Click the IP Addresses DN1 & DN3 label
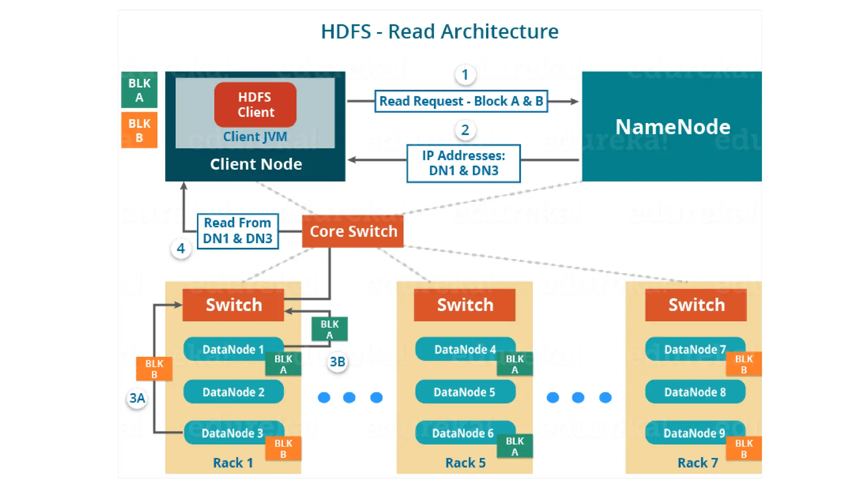The width and height of the screenshot is (868, 488). point(463,163)
